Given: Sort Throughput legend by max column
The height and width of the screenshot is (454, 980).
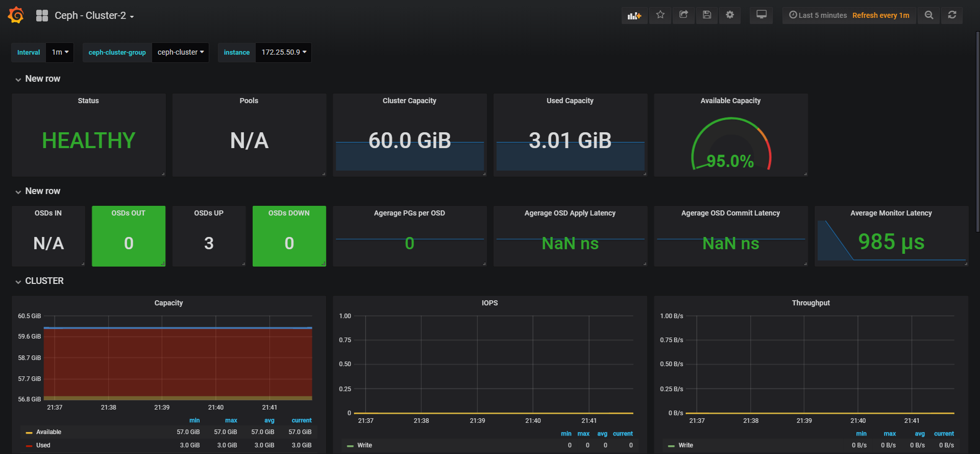Looking at the screenshot, I should [x=890, y=434].
